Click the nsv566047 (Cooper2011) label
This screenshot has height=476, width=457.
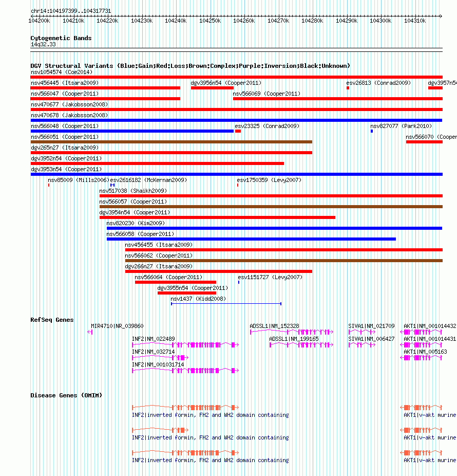(x=65, y=94)
